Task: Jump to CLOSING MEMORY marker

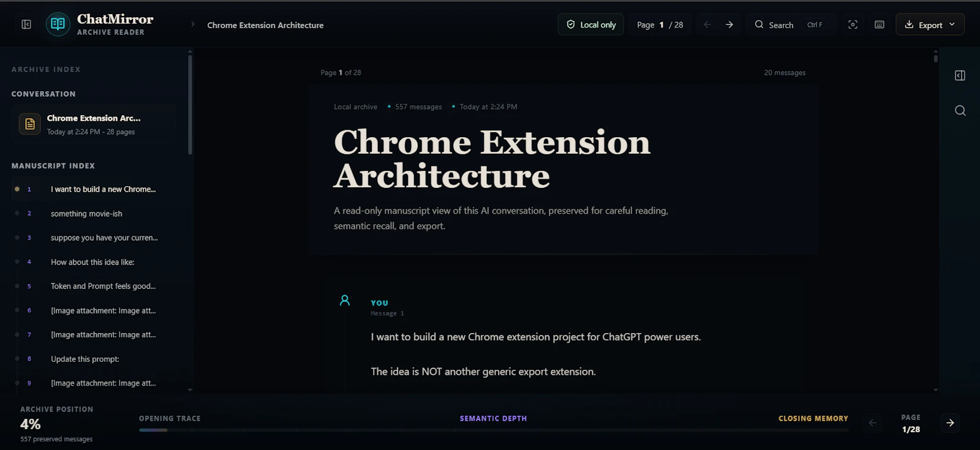Action: click(813, 419)
